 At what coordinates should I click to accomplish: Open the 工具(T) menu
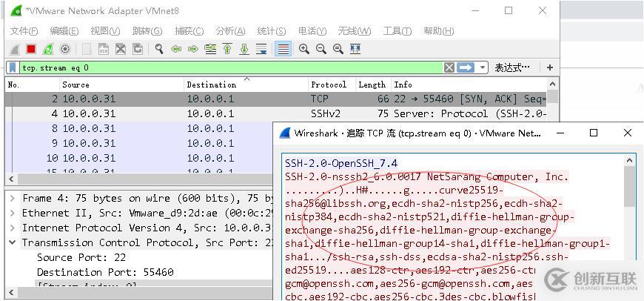[398, 31]
